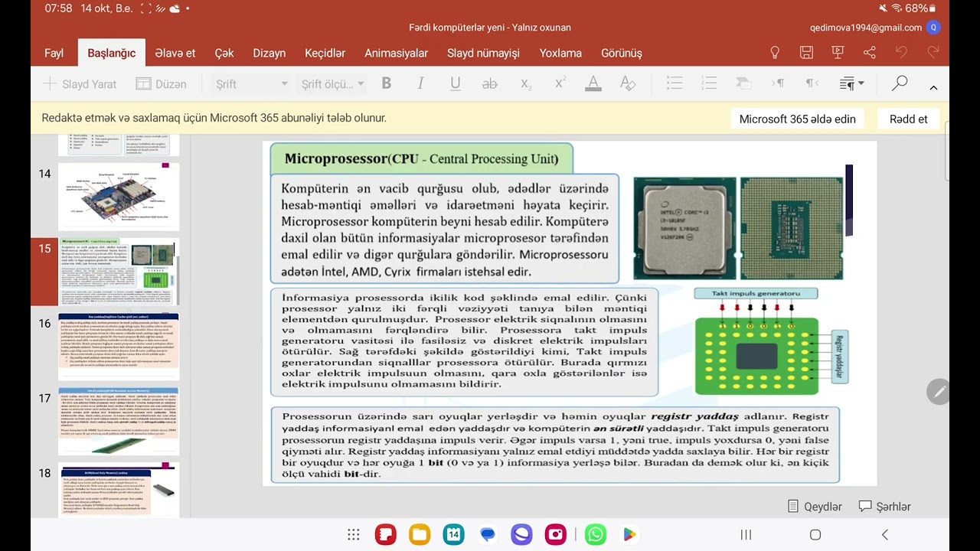Image resolution: width=980 pixels, height=551 pixels.
Task: Click the Slayd Yarat button
Action: 80,84
